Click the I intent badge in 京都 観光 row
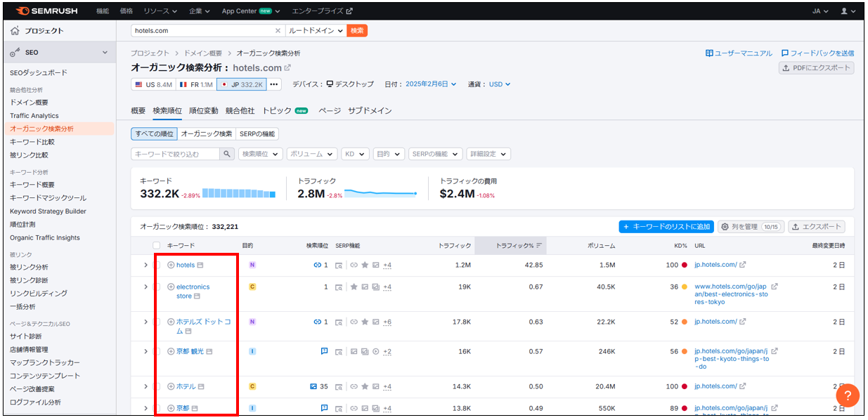868x420 pixels. 252,351
